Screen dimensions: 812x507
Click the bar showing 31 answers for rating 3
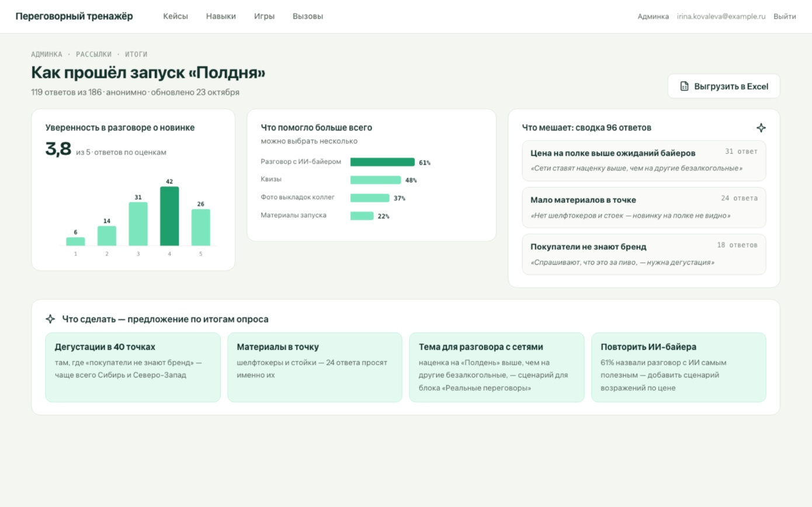[x=138, y=224]
